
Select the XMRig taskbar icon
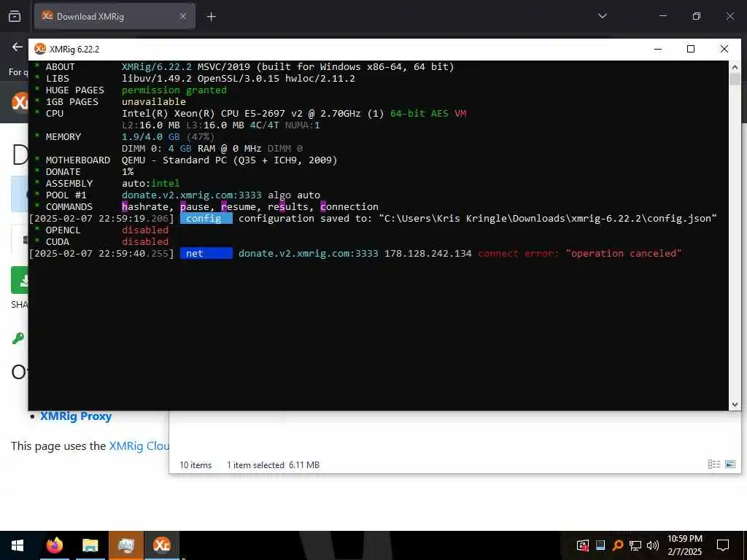(162, 545)
